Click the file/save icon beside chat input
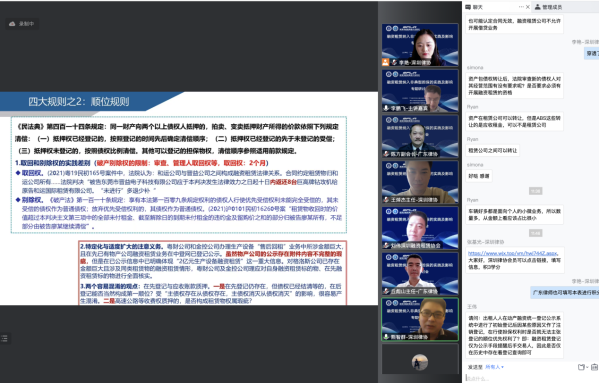This screenshot has height=383, width=599. point(594,367)
